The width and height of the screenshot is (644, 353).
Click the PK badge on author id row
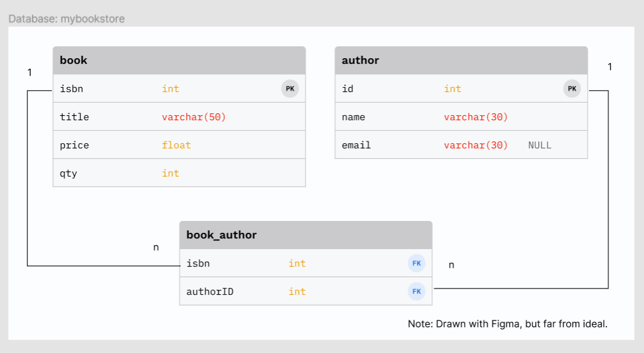point(572,89)
